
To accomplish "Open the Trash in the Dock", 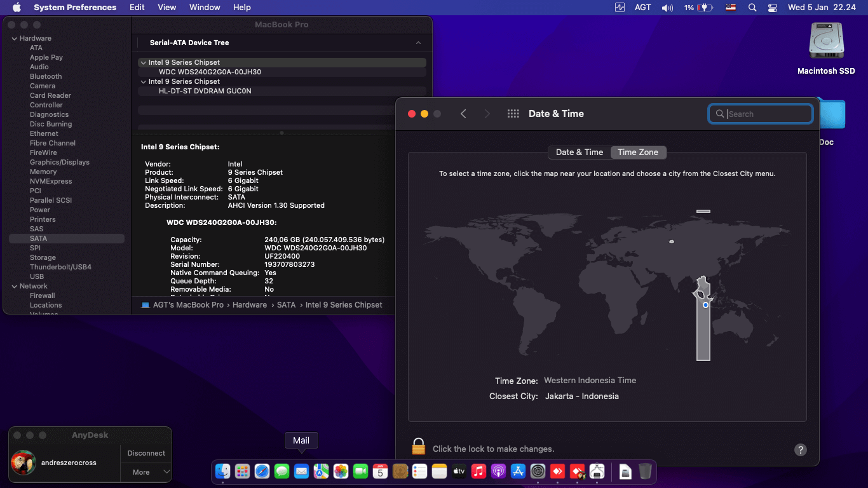I will [645, 471].
